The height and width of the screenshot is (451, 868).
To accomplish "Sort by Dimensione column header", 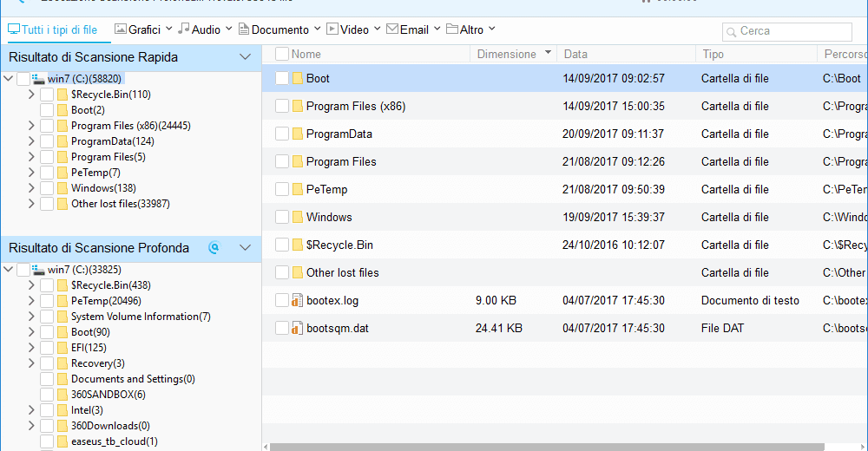I will point(506,54).
